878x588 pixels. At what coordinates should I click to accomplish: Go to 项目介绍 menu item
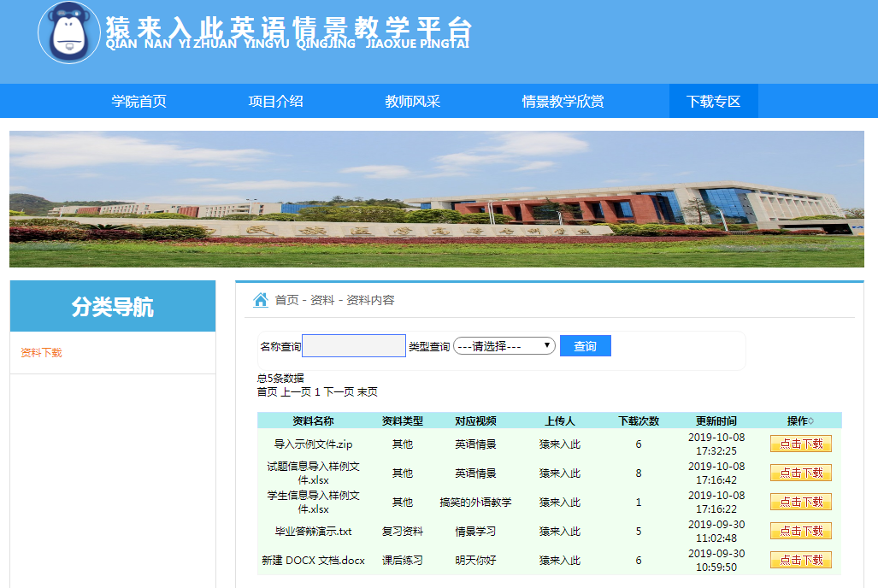275,101
